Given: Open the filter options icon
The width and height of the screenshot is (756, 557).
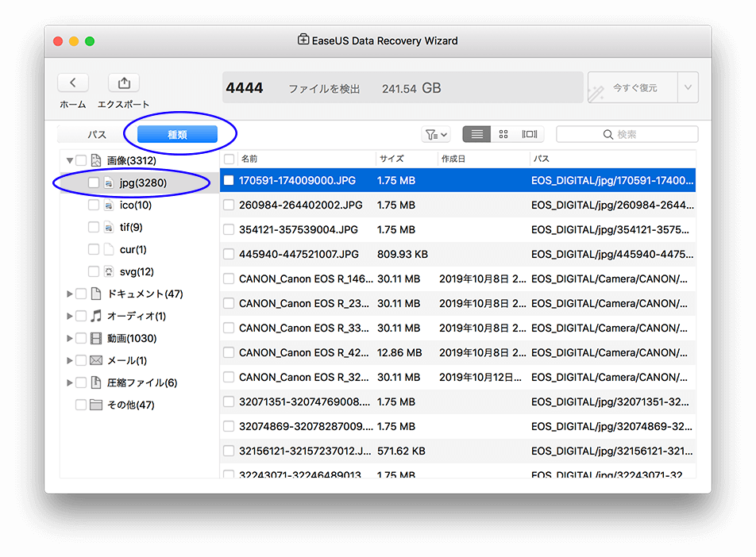Looking at the screenshot, I should click(x=436, y=134).
